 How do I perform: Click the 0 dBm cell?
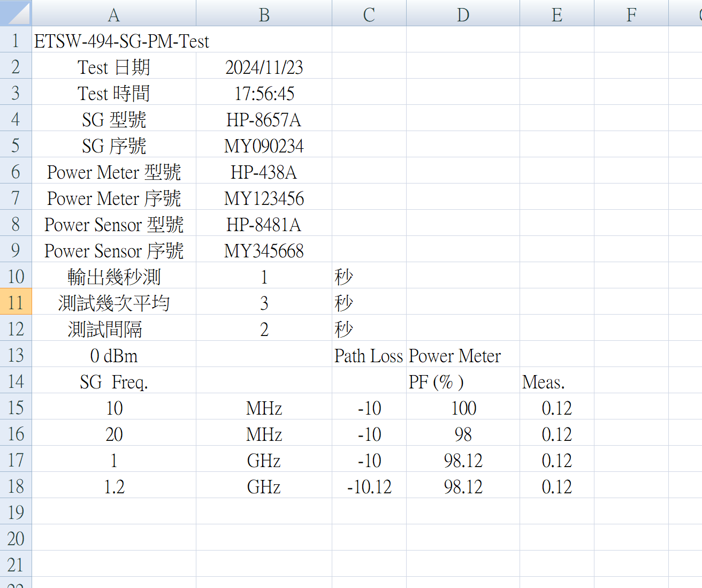click(x=114, y=356)
